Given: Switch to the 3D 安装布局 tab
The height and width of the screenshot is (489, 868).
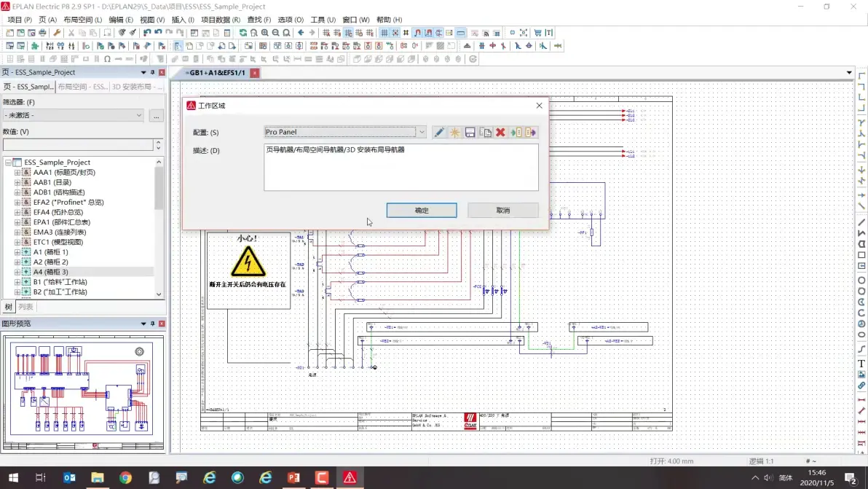Looking at the screenshot, I should tap(136, 87).
